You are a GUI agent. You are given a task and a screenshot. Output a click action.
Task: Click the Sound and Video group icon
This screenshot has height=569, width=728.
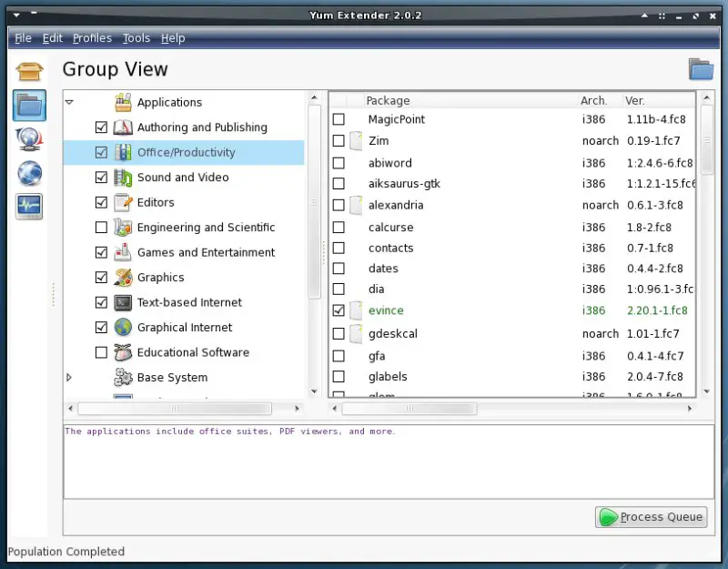pos(123,178)
